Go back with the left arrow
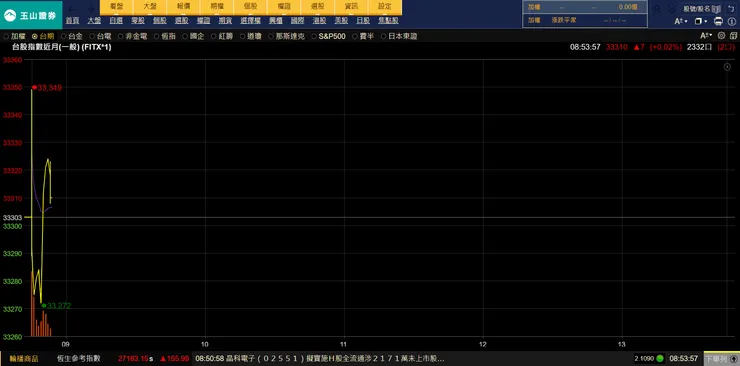740x366 pixels. tap(72, 9)
